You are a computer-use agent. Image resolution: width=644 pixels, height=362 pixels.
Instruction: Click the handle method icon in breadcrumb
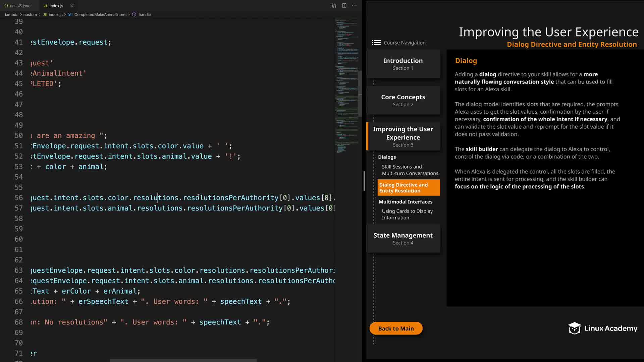tap(134, 15)
